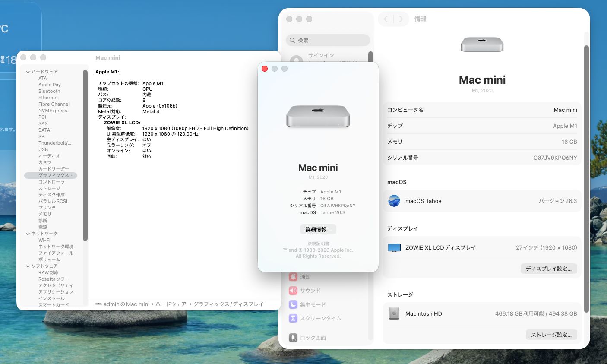
Task: Select USB in System Information sidebar
Action: coord(43,149)
